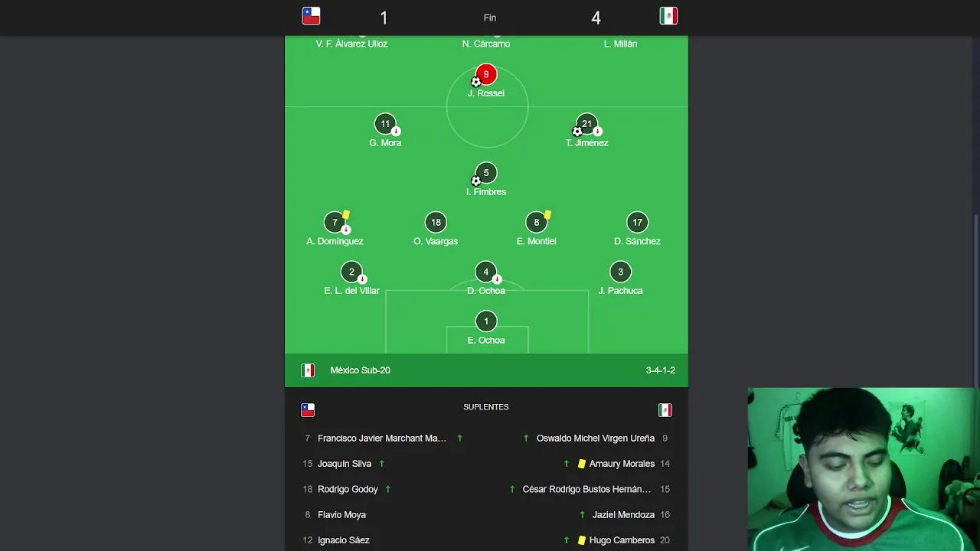Click the webcam video overlay
This screenshot has width=980, height=551.
[x=864, y=469]
